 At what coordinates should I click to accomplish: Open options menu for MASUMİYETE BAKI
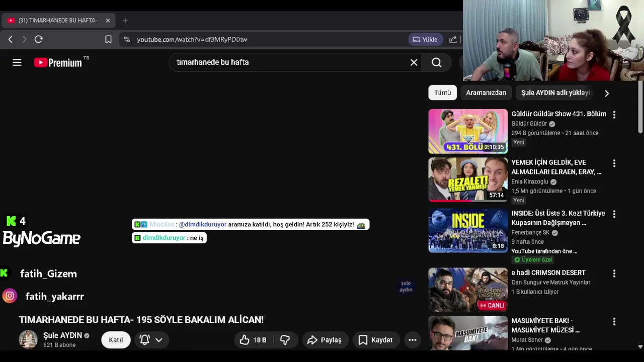pyautogui.click(x=614, y=321)
